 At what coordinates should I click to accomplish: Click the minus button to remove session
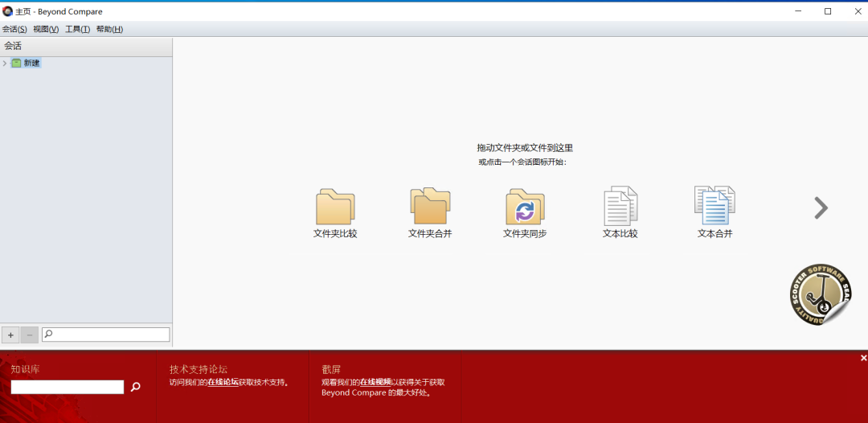(x=30, y=335)
